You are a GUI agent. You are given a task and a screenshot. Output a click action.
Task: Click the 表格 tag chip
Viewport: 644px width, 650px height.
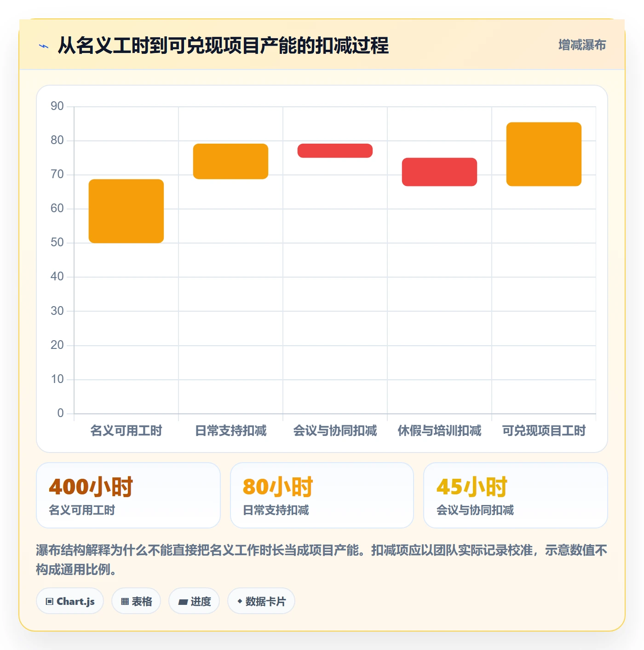136,601
